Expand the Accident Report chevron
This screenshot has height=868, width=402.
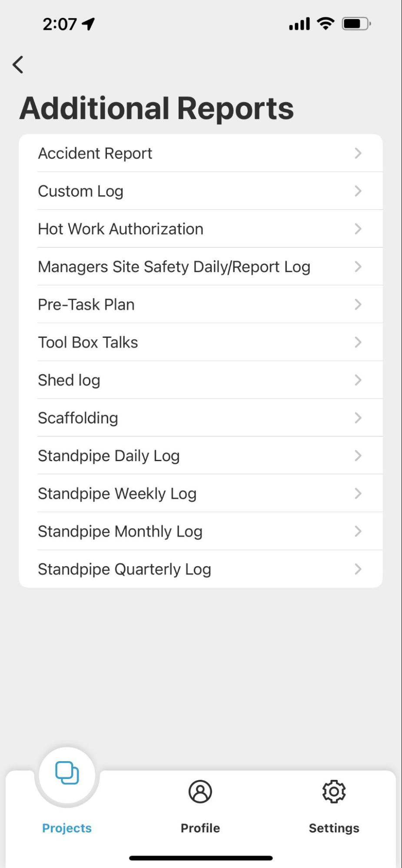click(x=358, y=153)
